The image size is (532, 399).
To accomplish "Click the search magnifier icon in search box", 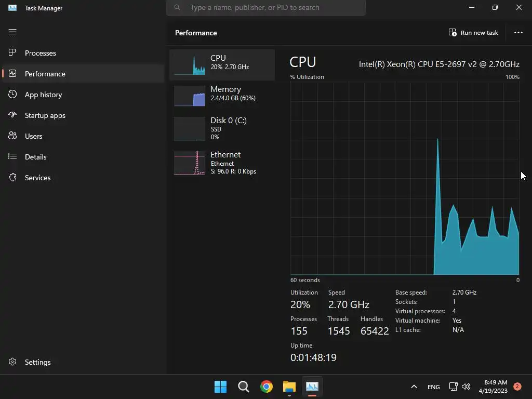I will 177,7.
